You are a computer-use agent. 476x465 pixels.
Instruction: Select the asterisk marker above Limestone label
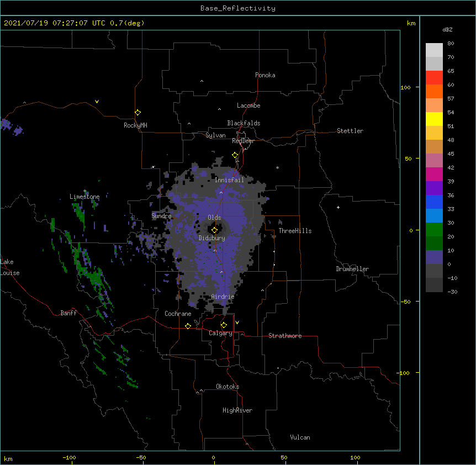(x=84, y=191)
